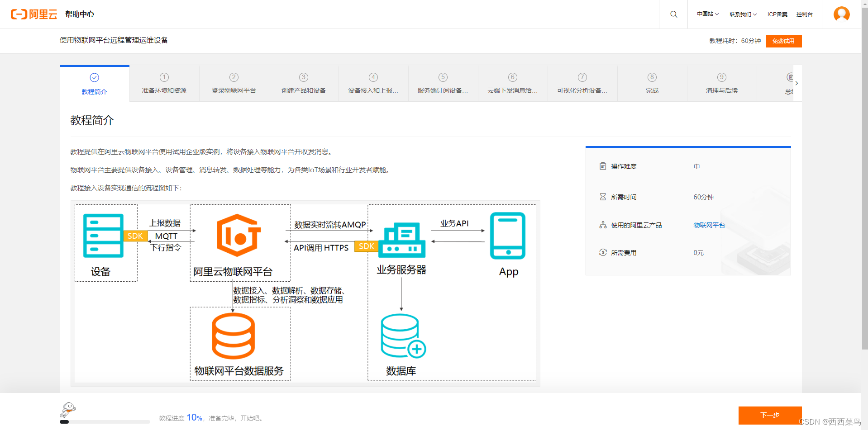Open the ICP备案 link
Viewport: 868px width, 430px height.
[777, 14]
